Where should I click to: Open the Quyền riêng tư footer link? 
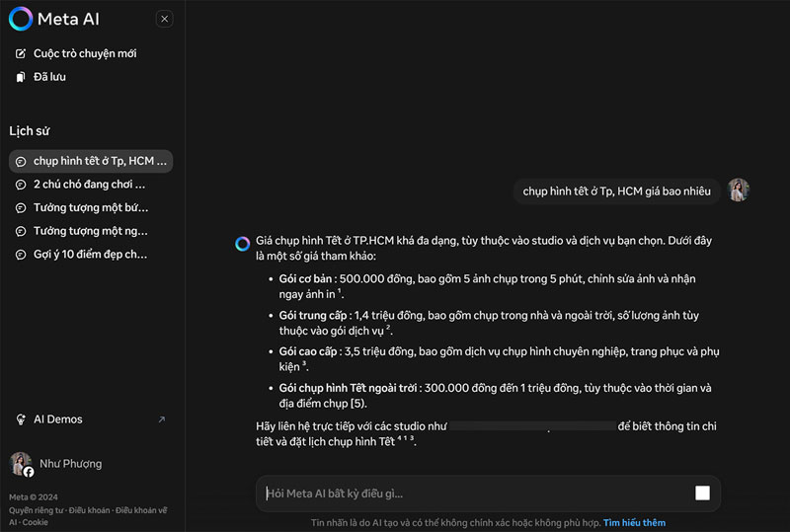click(37, 510)
